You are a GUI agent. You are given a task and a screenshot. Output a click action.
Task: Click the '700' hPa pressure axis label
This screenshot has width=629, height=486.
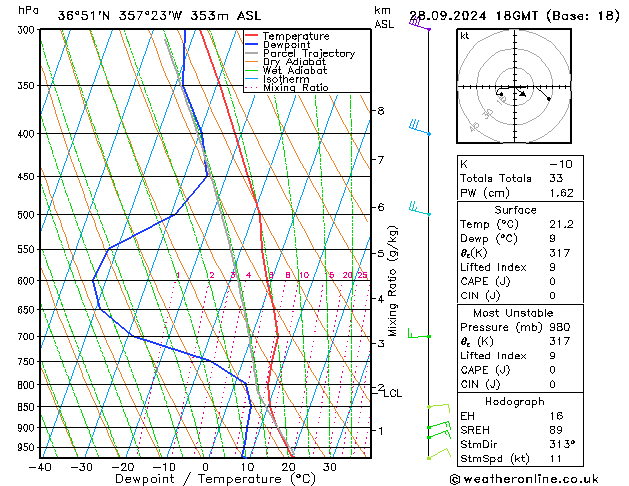tap(26, 337)
